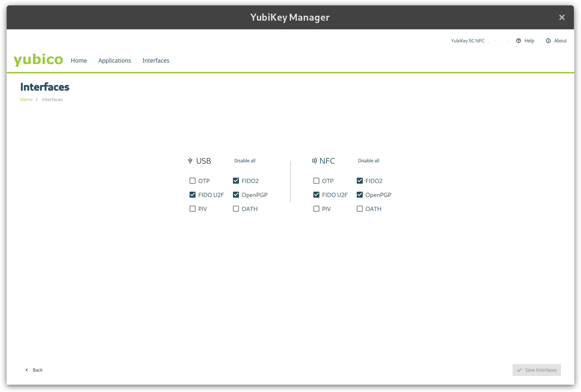Image resolution: width=581 pixels, height=392 pixels.
Task: Open About via the info icon
Action: [548, 41]
